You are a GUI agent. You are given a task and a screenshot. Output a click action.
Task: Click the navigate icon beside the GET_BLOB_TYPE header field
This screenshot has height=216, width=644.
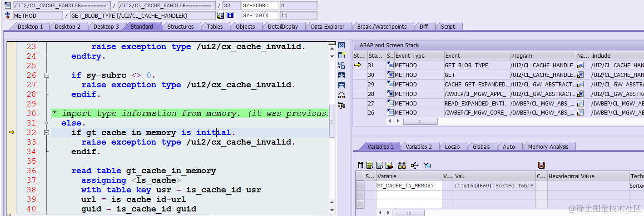point(221,15)
